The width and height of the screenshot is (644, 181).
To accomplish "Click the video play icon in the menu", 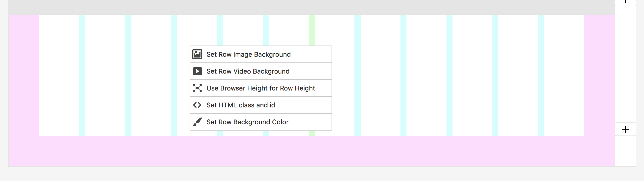I will pyautogui.click(x=197, y=71).
